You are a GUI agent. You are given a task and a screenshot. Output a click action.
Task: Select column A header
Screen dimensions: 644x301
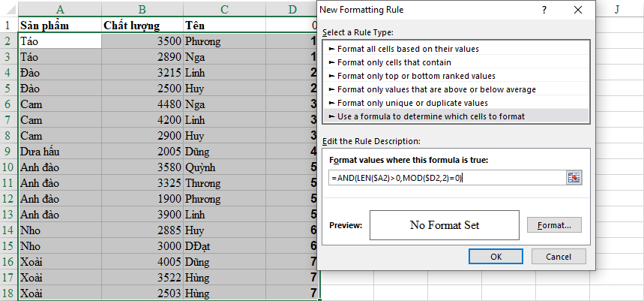60,9
